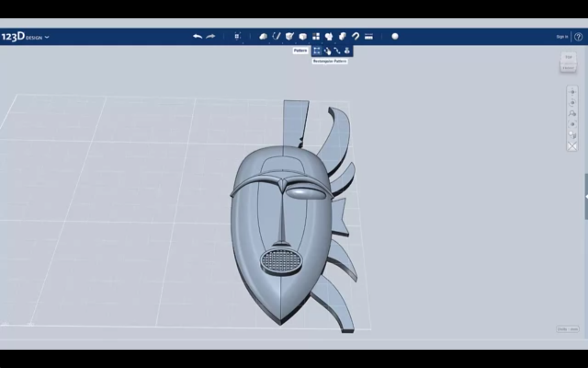Select the Pan navigation tool
The width and height of the screenshot is (588, 368).
(572, 92)
